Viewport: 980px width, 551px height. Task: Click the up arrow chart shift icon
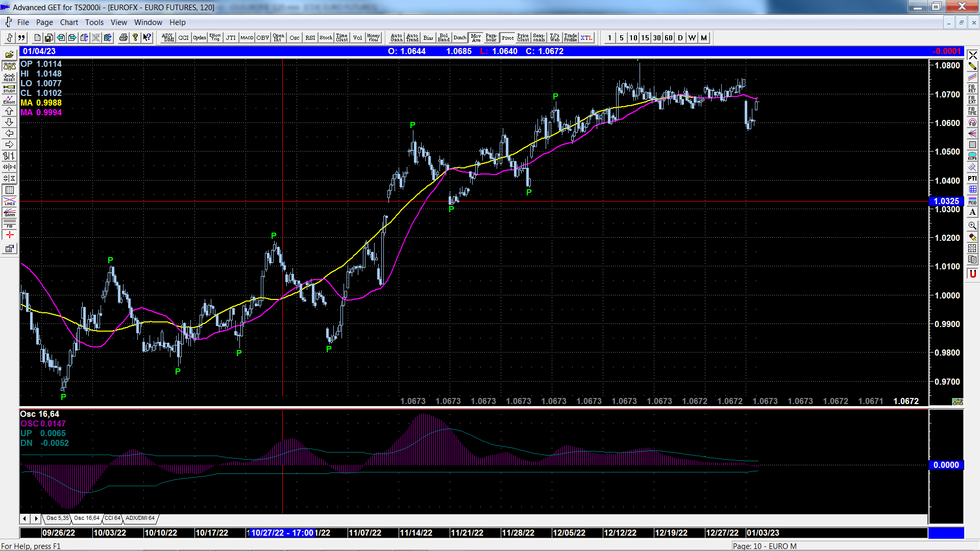9,111
